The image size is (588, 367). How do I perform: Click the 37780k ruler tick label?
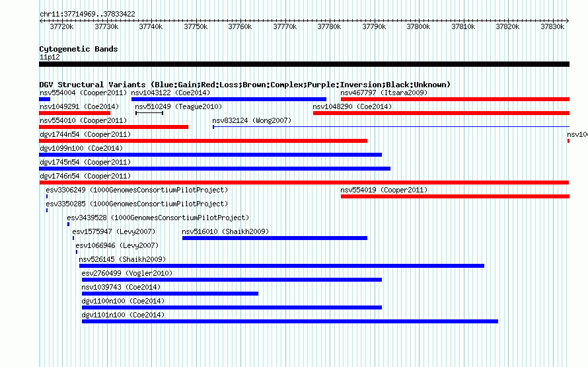coord(329,26)
